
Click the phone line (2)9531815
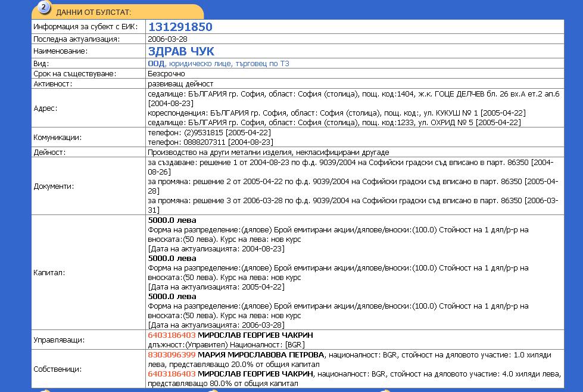click(210, 132)
